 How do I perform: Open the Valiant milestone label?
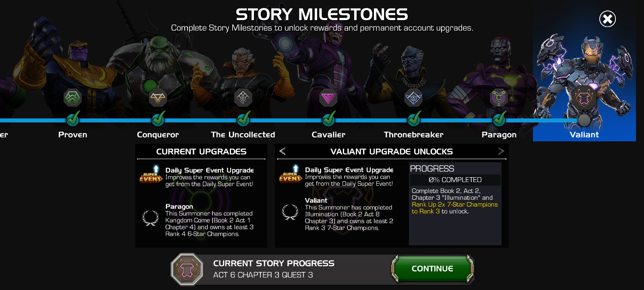[584, 135]
